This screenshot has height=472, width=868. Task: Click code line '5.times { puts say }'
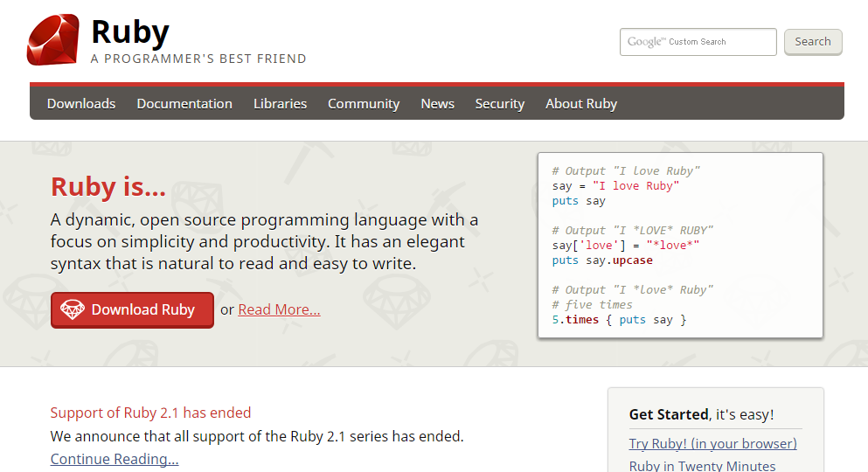coord(619,319)
